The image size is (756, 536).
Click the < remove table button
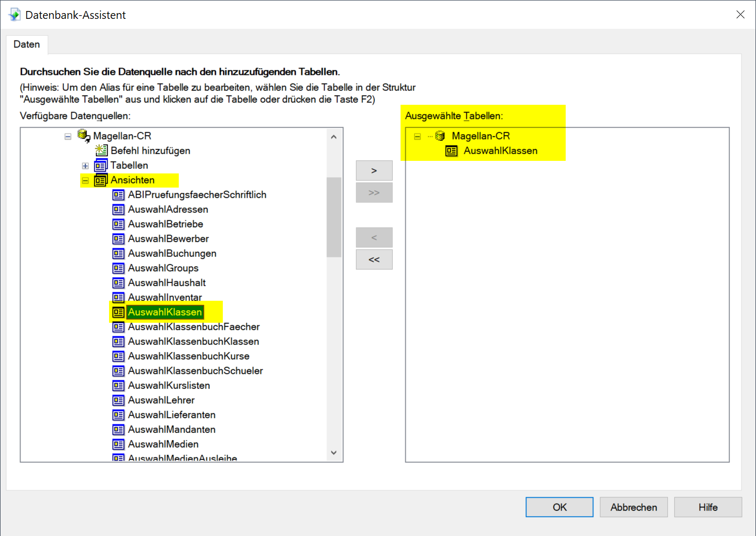374,237
